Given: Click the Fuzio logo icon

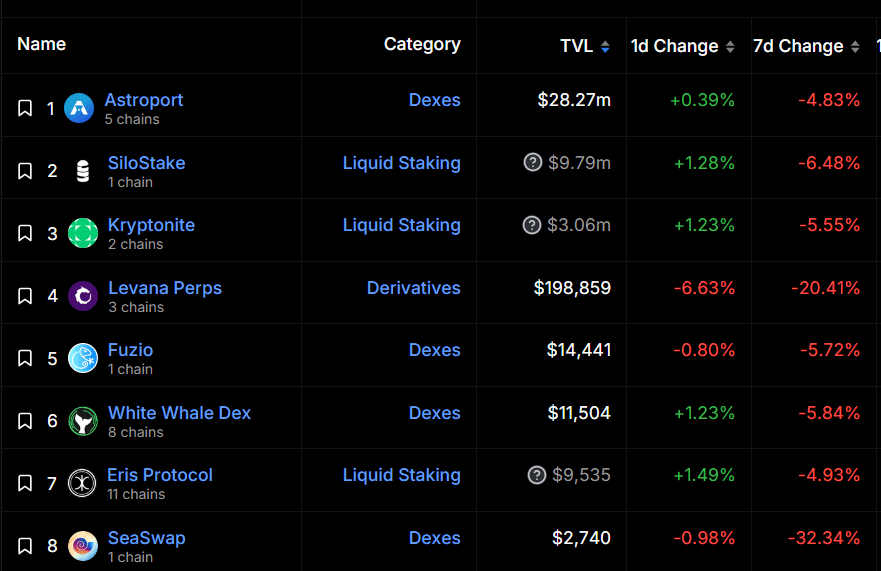Looking at the screenshot, I should click(x=83, y=358).
